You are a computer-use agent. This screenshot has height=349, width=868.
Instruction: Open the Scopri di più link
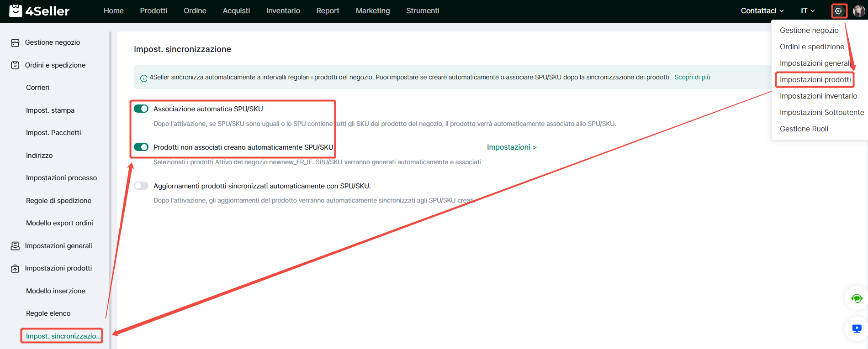pyautogui.click(x=692, y=78)
